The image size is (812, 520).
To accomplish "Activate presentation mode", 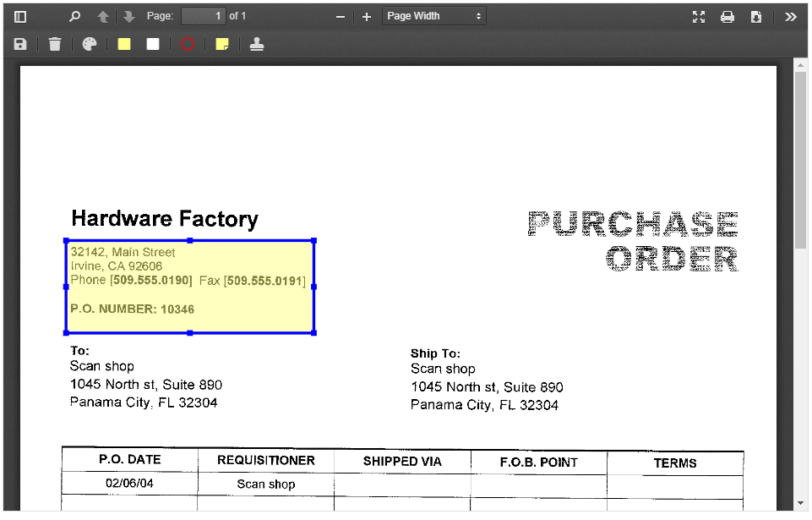I will tap(699, 16).
